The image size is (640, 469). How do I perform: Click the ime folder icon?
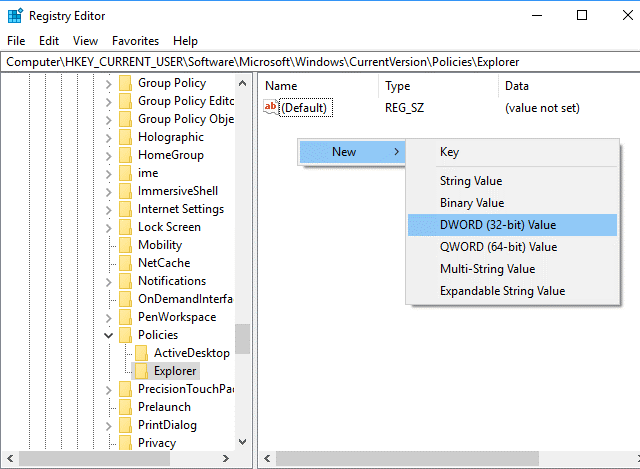(125, 173)
